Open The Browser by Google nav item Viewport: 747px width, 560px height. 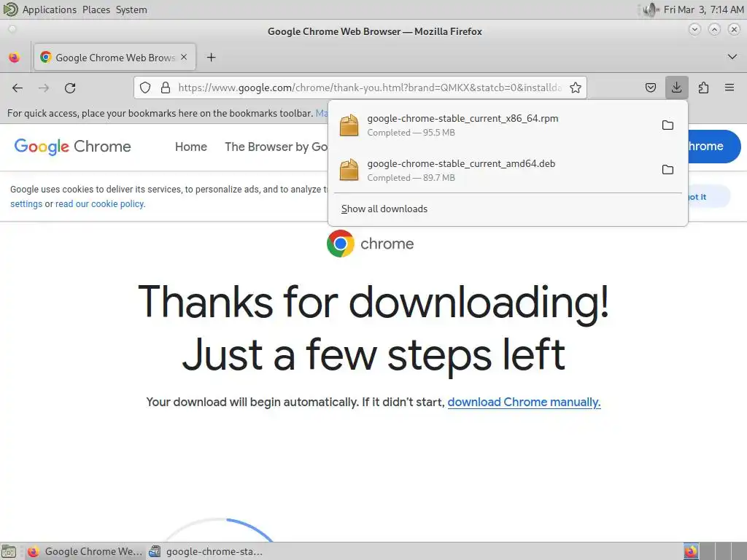tap(276, 147)
